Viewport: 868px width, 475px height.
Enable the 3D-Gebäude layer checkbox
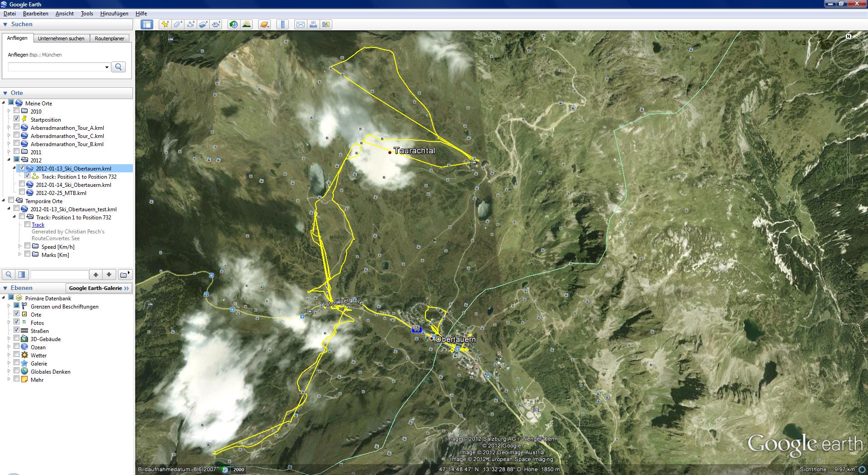tap(17, 338)
